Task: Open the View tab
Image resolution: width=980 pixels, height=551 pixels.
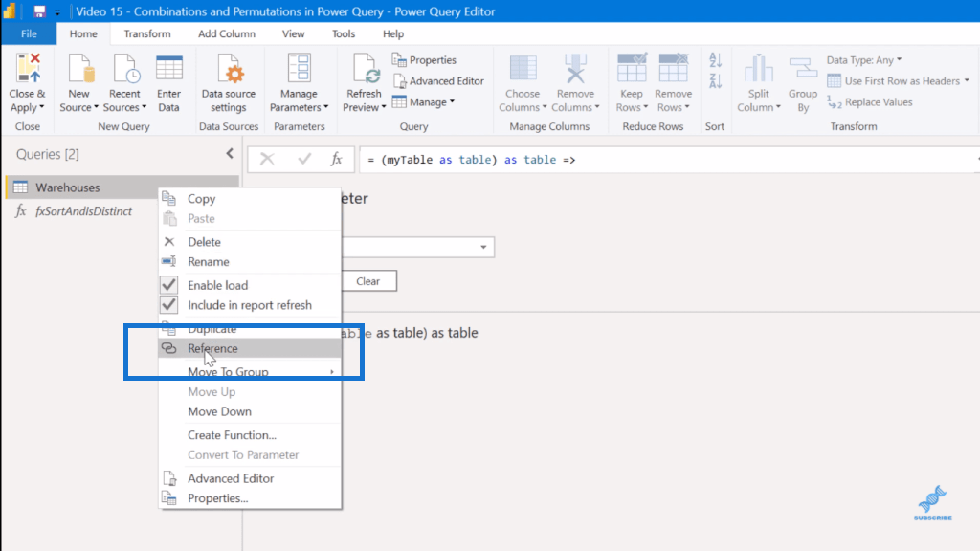Action: 293,33
